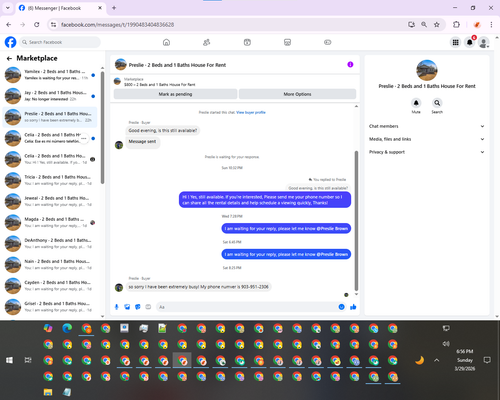
Task: Open Yamilex conversation in chat list
Action: pos(50,75)
